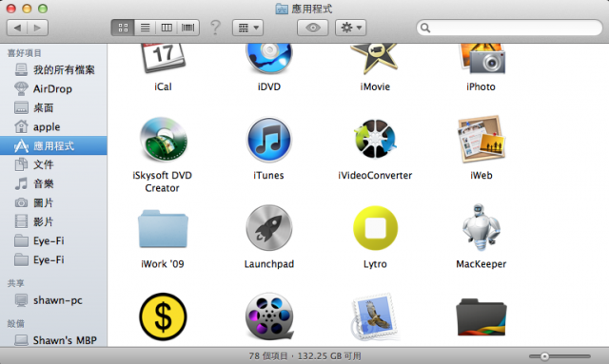
Task: Select the iWeb application icon
Action: point(481,139)
